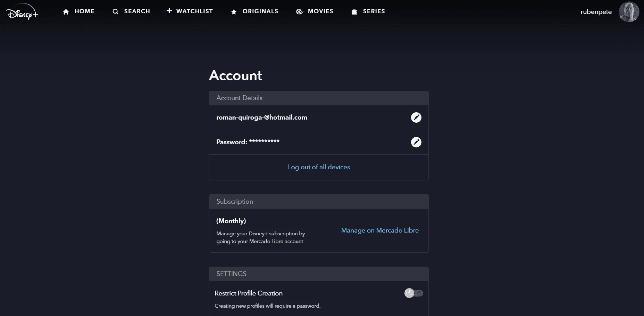644x316 pixels.
Task: Open the SERIES menu item
Action: [x=374, y=11]
